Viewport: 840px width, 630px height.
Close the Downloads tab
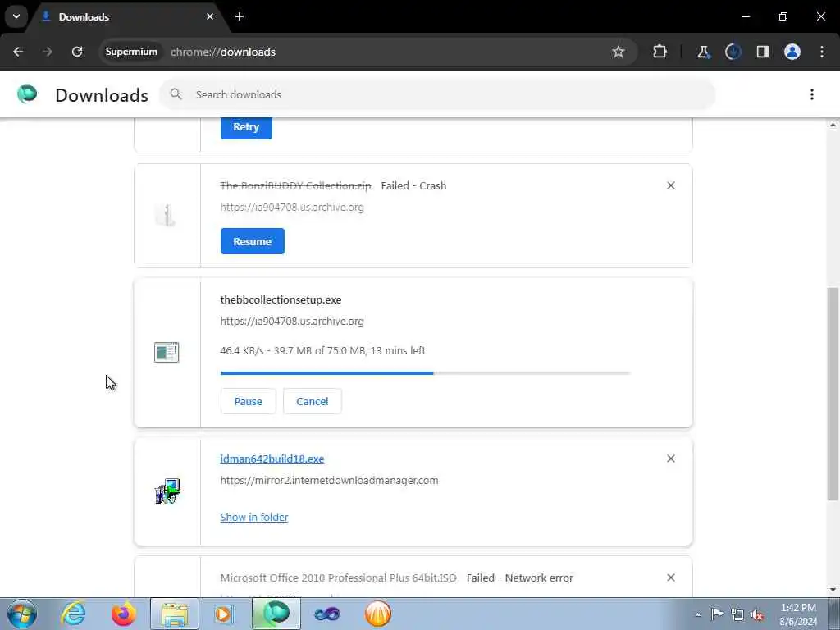point(210,16)
